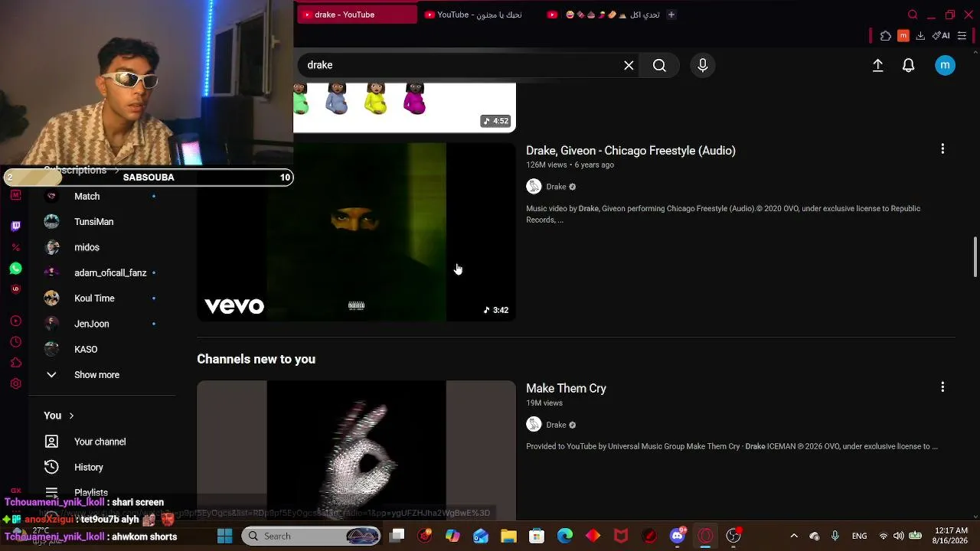This screenshot has width=980, height=551.
Task: Open Copilot from the taskbar
Action: [x=452, y=536]
